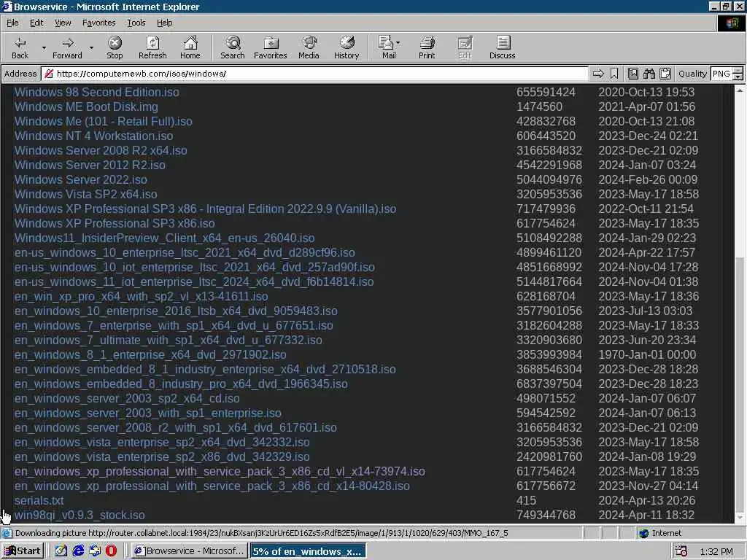Image resolution: width=747 pixels, height=560 pixels.
Task: Open the Forward history dropdown arrow
Action: (91, 47)
